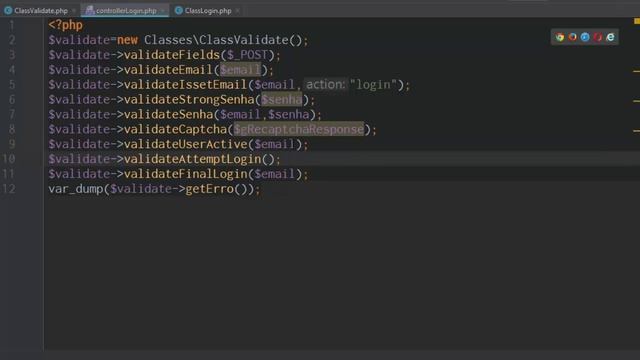640x360 pixels.
Task: Open page in Opera browser icon
Action: pyautogui.click(x=598, y=37)
